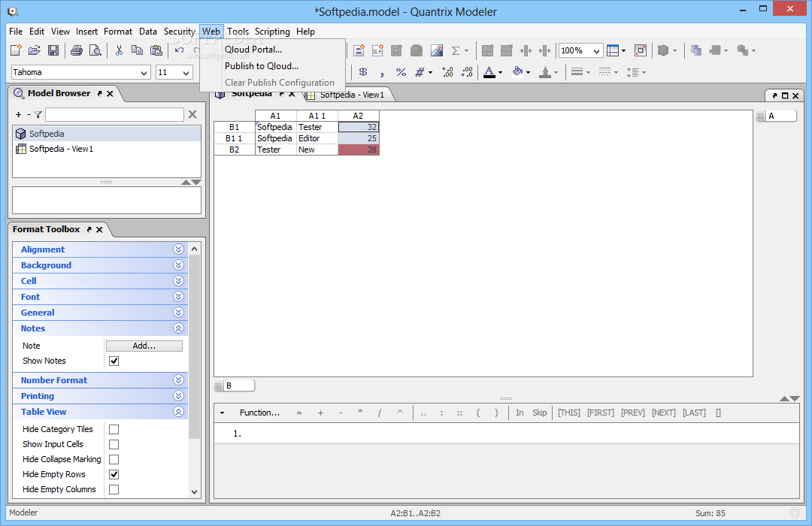
Task: Open a file with the folder icon
Action: 34,50
